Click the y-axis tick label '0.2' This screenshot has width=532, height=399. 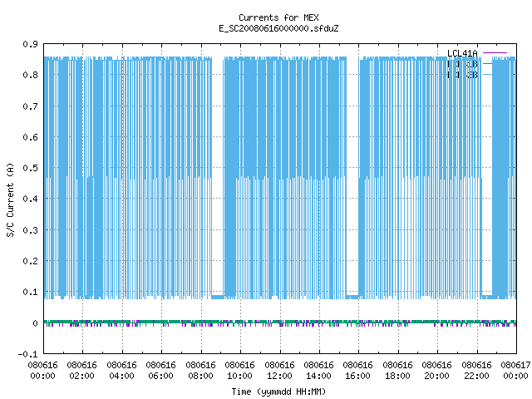coord(30,261)
